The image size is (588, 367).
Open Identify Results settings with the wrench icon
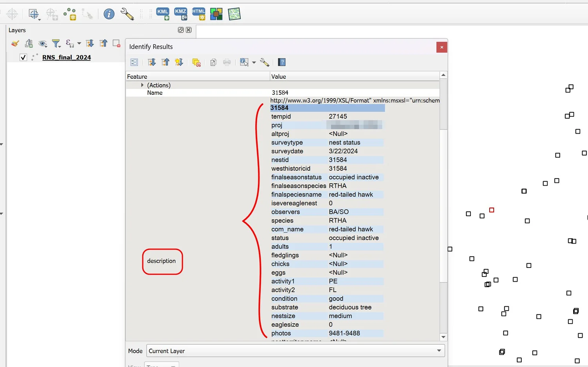[x=265, y=62]
